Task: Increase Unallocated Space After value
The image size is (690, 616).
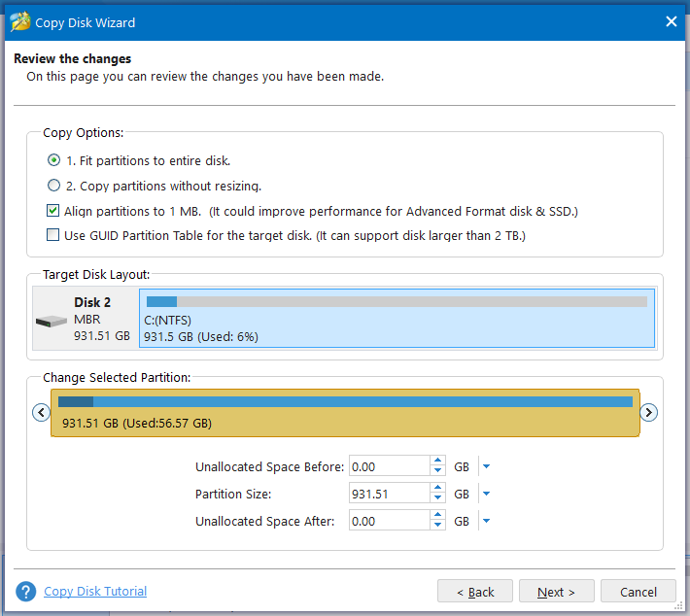Action: click(437, 515)
